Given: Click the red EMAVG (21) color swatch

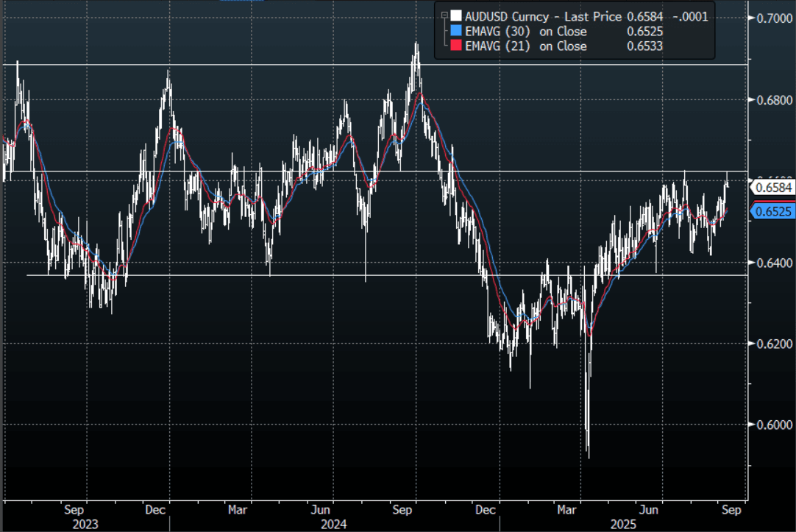Looking at the screenshot, I should tap(456, 46).
